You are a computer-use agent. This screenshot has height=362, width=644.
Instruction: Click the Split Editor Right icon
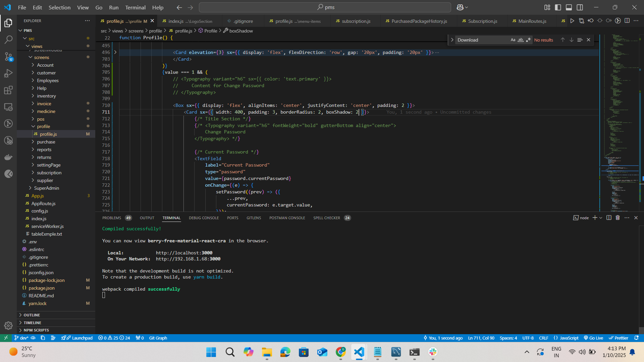click(x=627, y=21)
